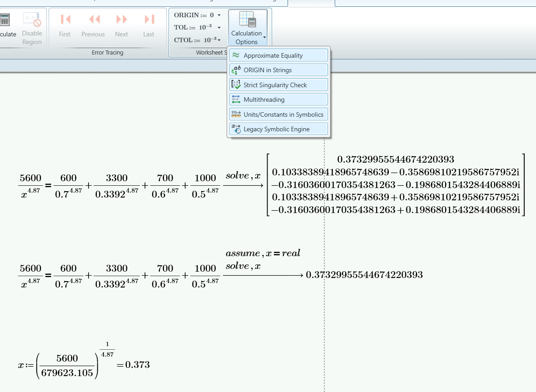Click the Disable Region icon

coord(32,20)
